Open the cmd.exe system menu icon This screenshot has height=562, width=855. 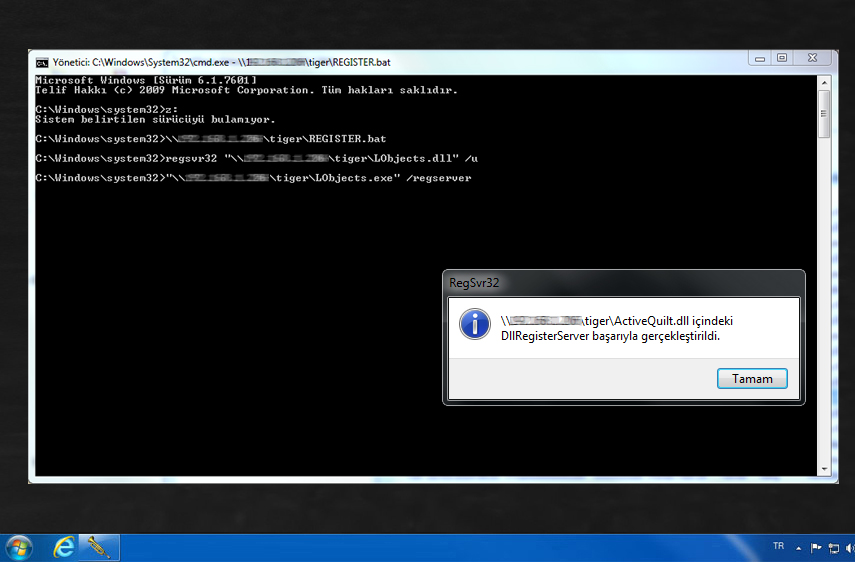(x=42, y=59)
